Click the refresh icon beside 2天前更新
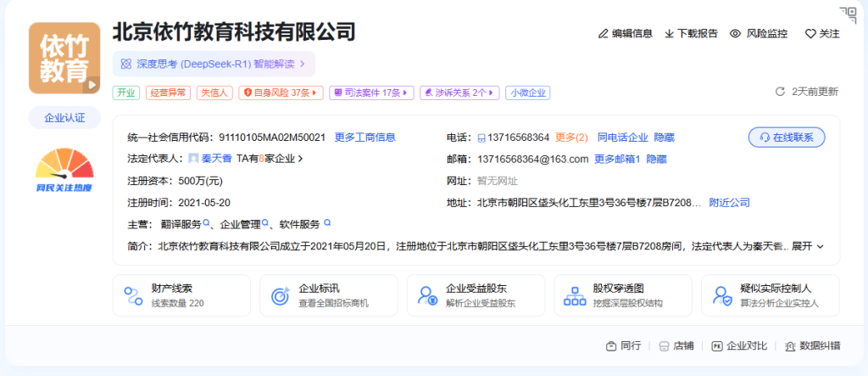The width and height of the screenshot is (868, 376). (781, 92)
